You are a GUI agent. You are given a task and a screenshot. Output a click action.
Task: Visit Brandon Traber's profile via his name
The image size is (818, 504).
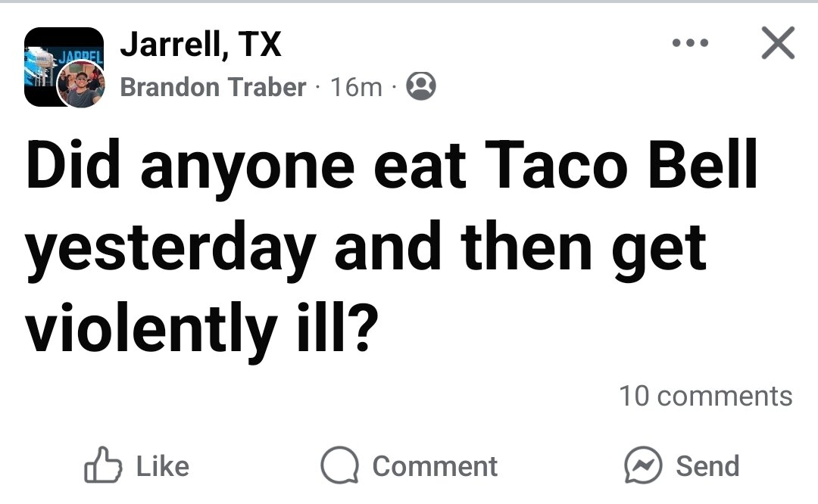213,87
